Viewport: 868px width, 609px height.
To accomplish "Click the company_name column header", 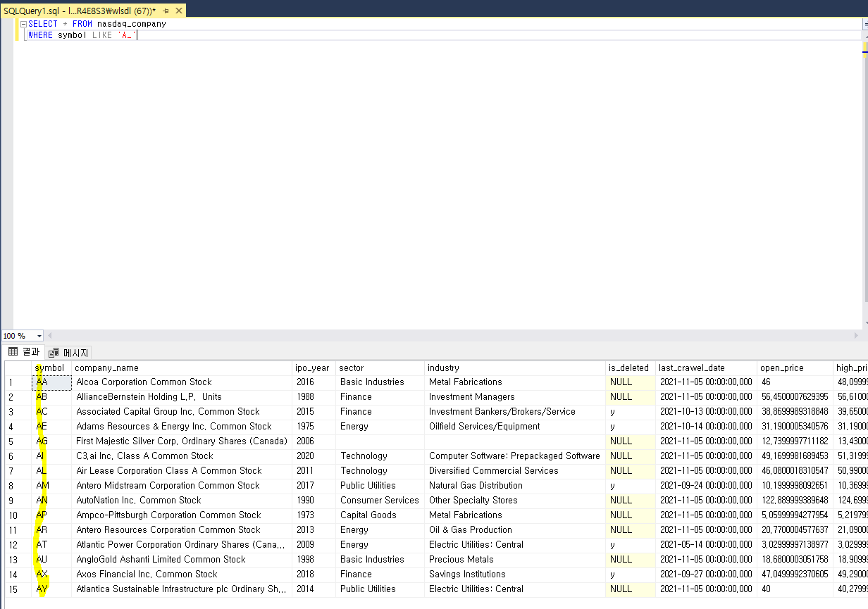I will pos(182,368).
